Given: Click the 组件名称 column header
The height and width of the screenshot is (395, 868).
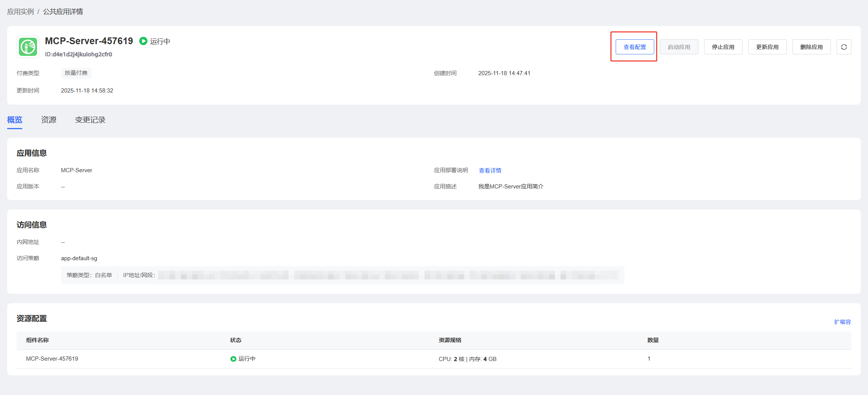Looking at the screenshot, I should (x=37, y=340).
